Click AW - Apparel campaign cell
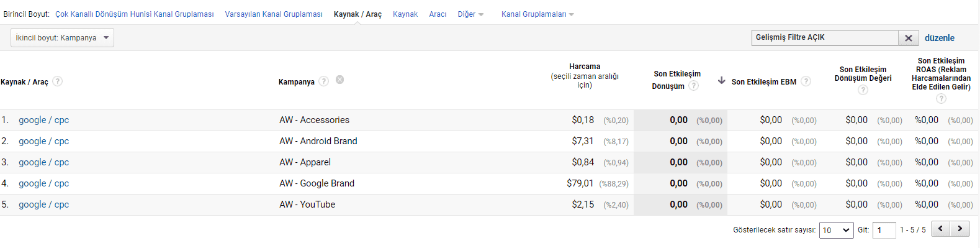 305,162
